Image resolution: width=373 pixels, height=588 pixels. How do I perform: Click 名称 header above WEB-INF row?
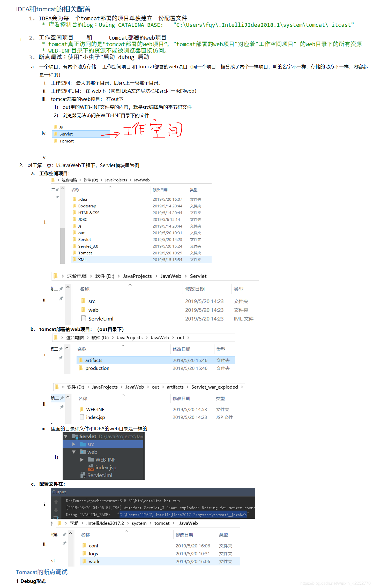tap(83, 399)
